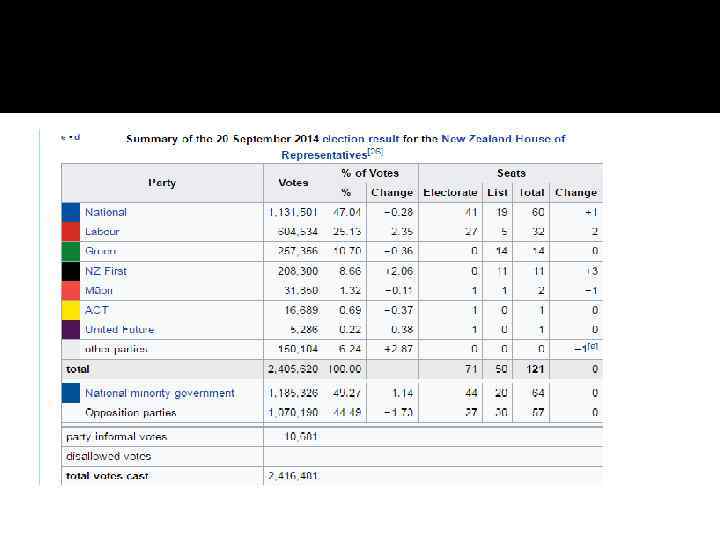This screenshot has width=720, height=540.
Task: Open the Māori party link
Action: [98, 291]
